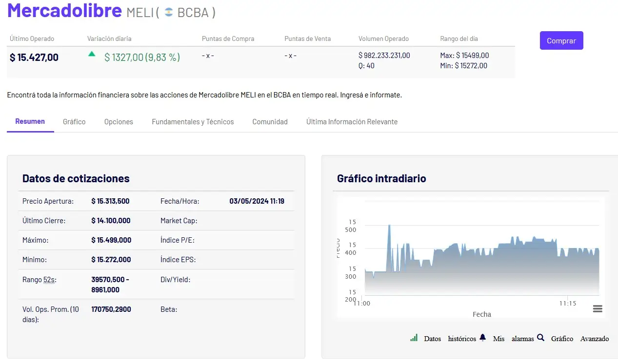This screenshot has width=618, height=364.
Task: Click the Div/Yield label
Action: [176, 280]
